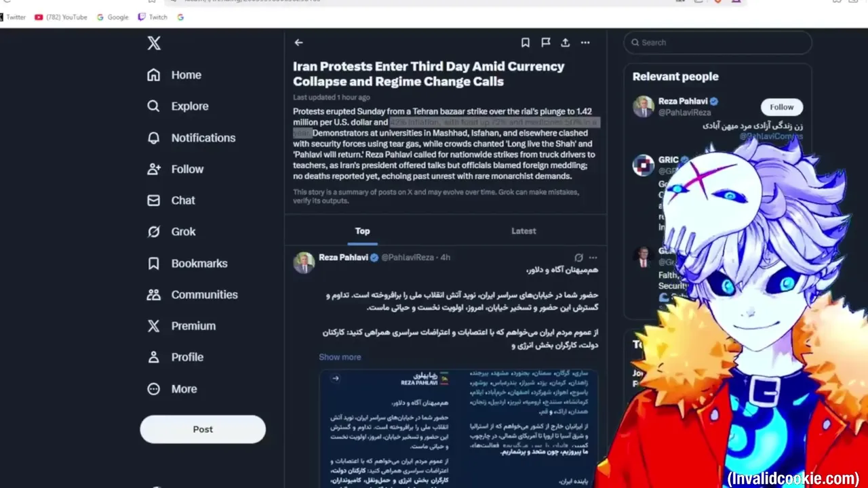Click the Twitch bookmark favicon
Image resolution: width=868 pixels, height=488 pixels.
pos(141,17)
